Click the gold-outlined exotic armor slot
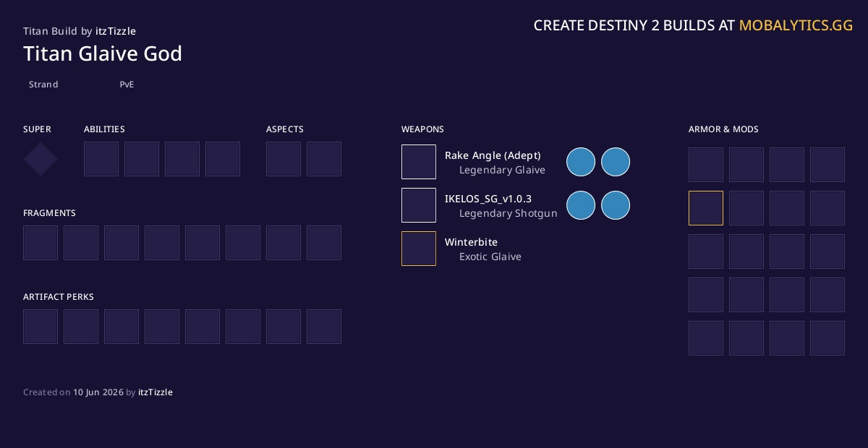868x448 pixels. pos(706,208)
